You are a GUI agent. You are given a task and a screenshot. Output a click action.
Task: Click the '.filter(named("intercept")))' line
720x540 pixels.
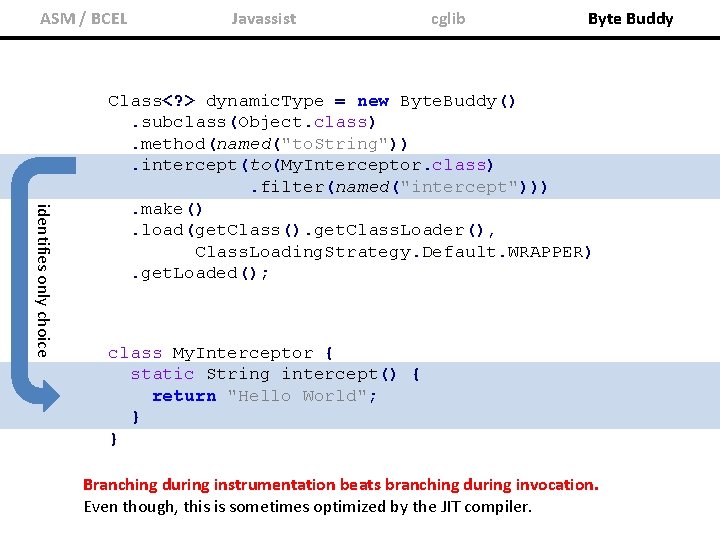click(399, 187)
